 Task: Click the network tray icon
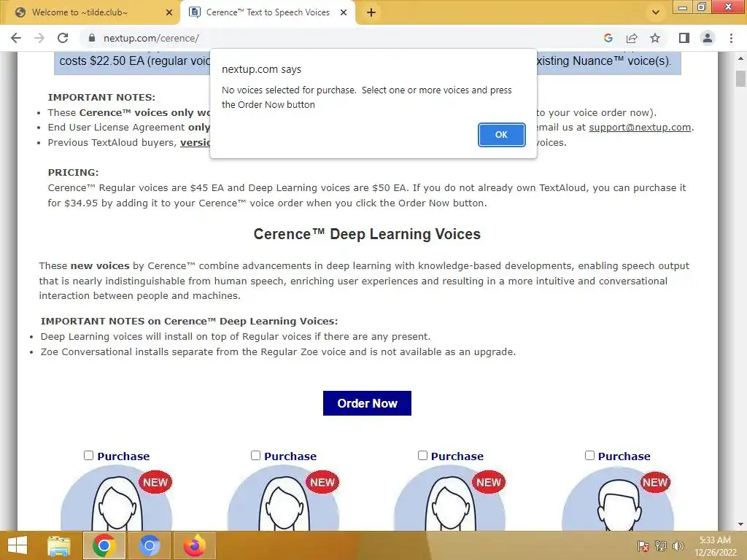pyautogui.click(x=661, y=545)
